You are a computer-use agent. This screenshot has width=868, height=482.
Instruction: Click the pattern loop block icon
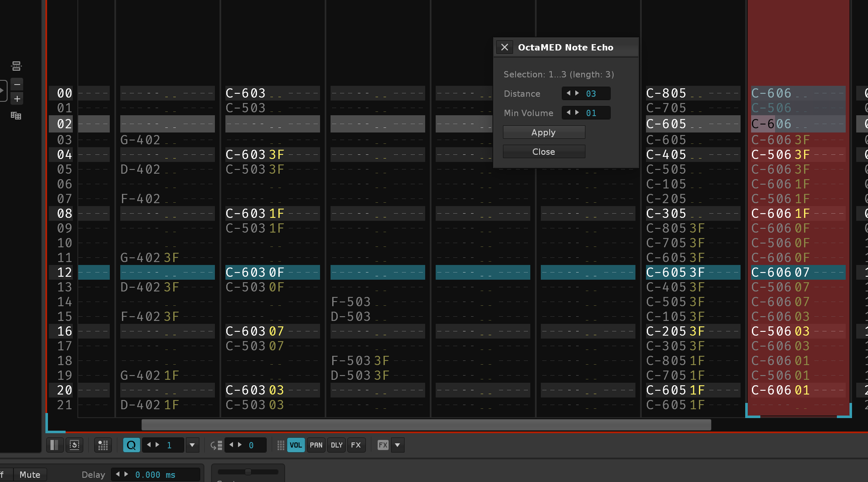click(74, 445)
